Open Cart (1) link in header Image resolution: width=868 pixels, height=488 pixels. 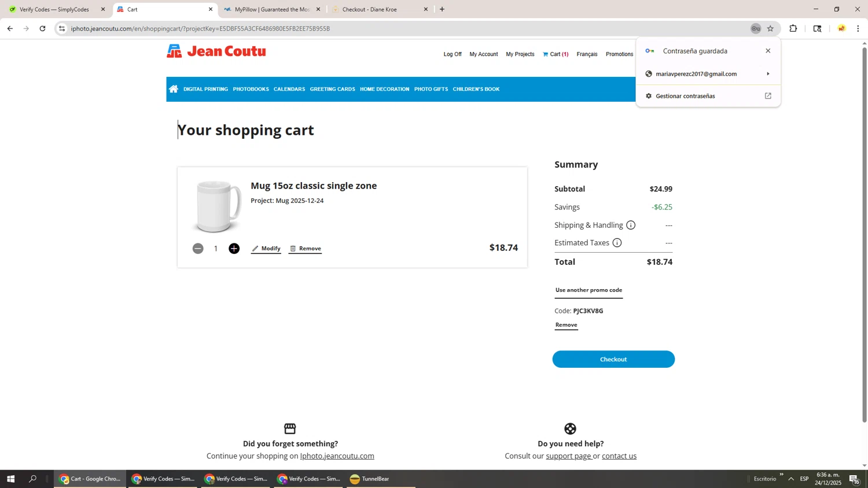coord(556,54)
